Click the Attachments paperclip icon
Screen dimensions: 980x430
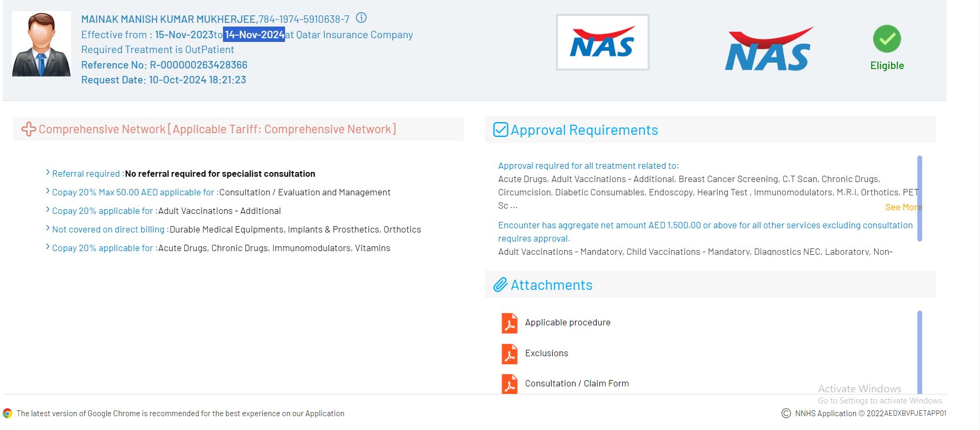tap(501, 285)
